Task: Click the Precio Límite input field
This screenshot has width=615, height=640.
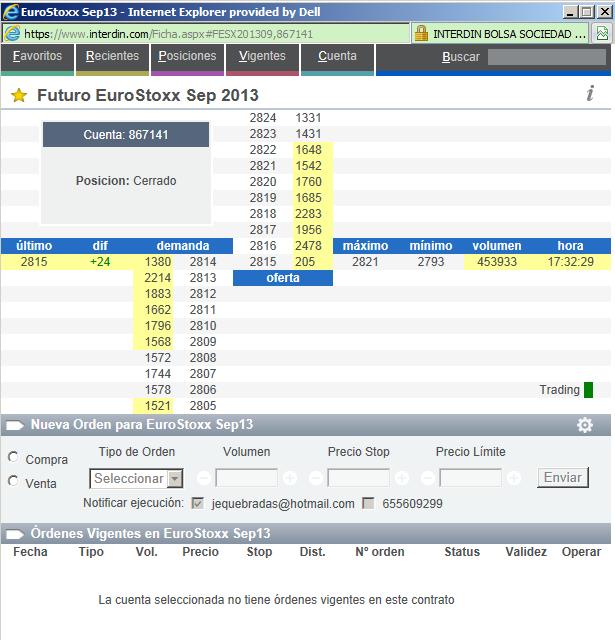Action: pyautogui.click(x=471, y=478)
